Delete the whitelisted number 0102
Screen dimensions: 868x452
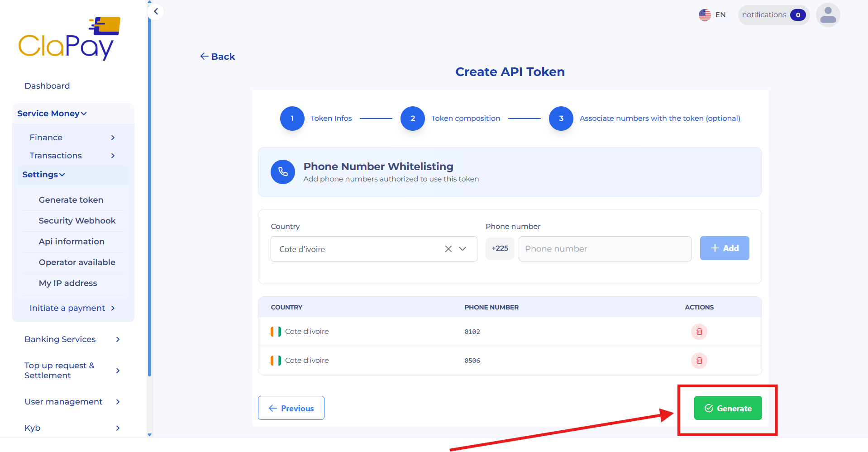(x=699, y=331)
